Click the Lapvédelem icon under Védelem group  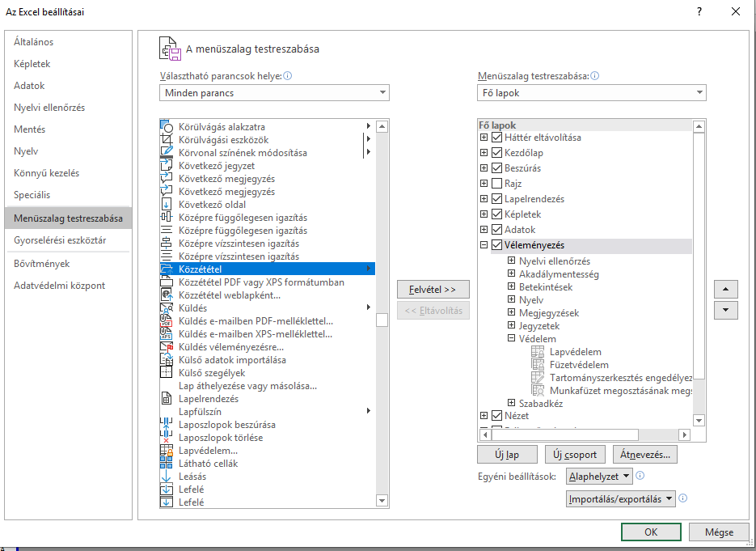pos(538,352)
